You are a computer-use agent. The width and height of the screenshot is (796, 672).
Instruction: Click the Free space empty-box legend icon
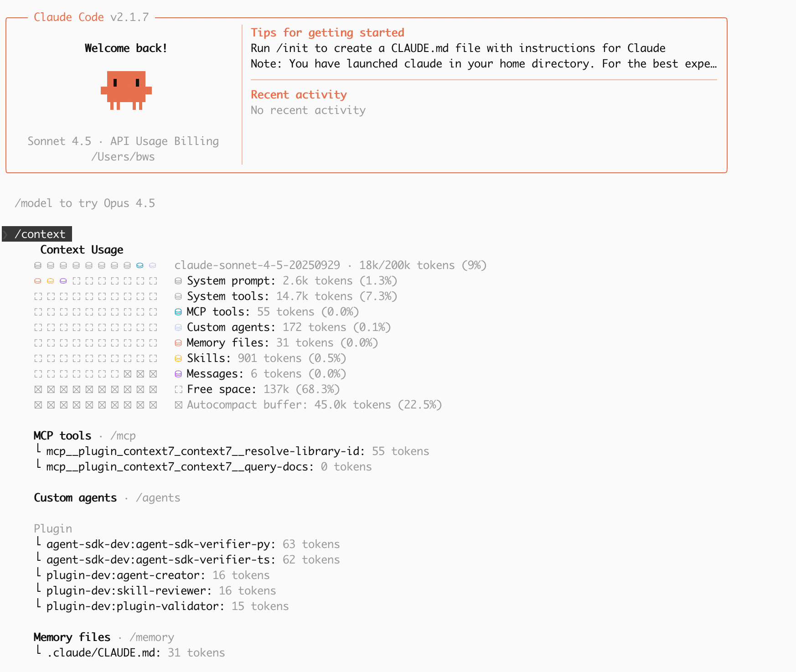click(178, 389)
